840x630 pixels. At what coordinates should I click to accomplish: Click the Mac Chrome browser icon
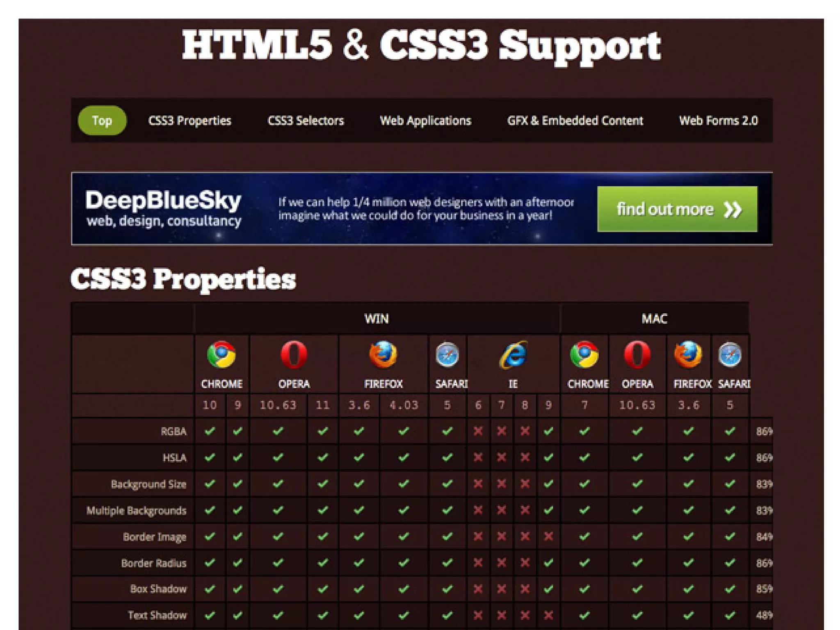pyautogui.click(x=584, y=354)
